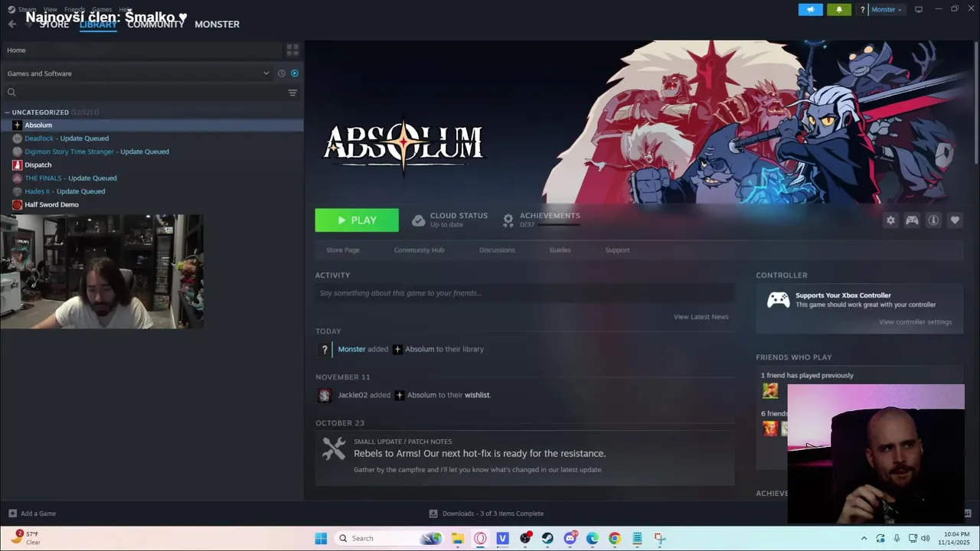Image resolution: width=980 pixels, height=551 pixels.
Task: Open the Support link
Action: (x=617, y=250)
